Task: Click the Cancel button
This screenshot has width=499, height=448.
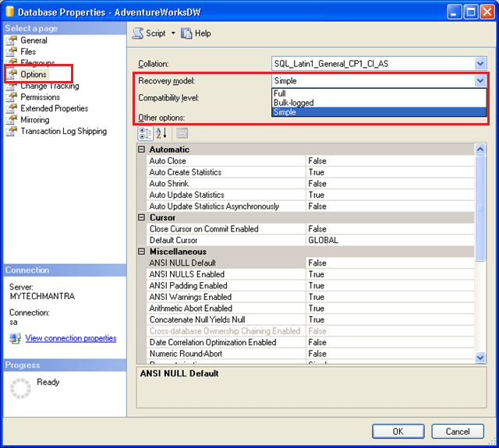Action: pos(458,432)
